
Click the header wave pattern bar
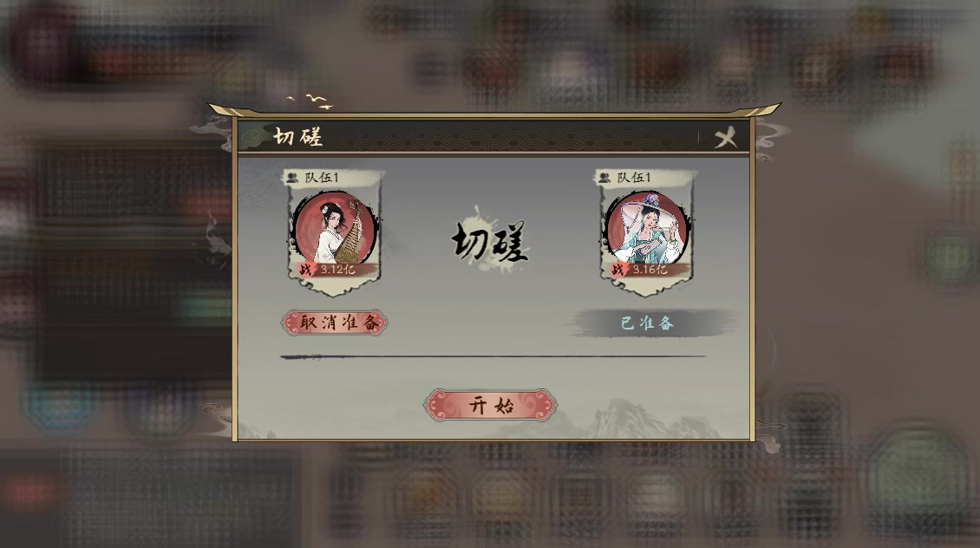[493, 136]
